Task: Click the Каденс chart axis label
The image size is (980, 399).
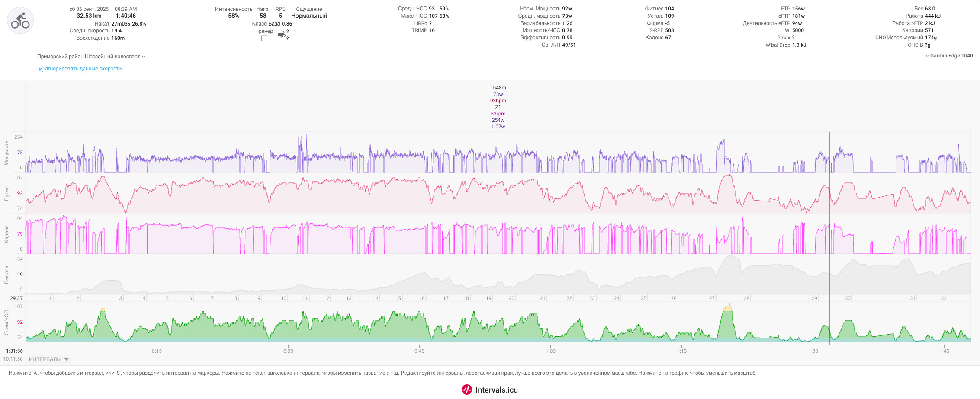Action: (6, 234)
